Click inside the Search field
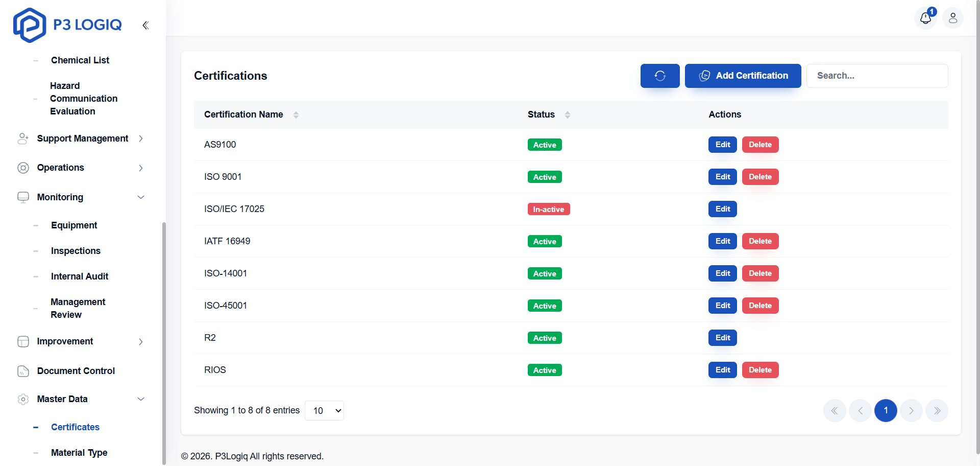The height and width of the screenshot is (466, 980). pos(877,76)
